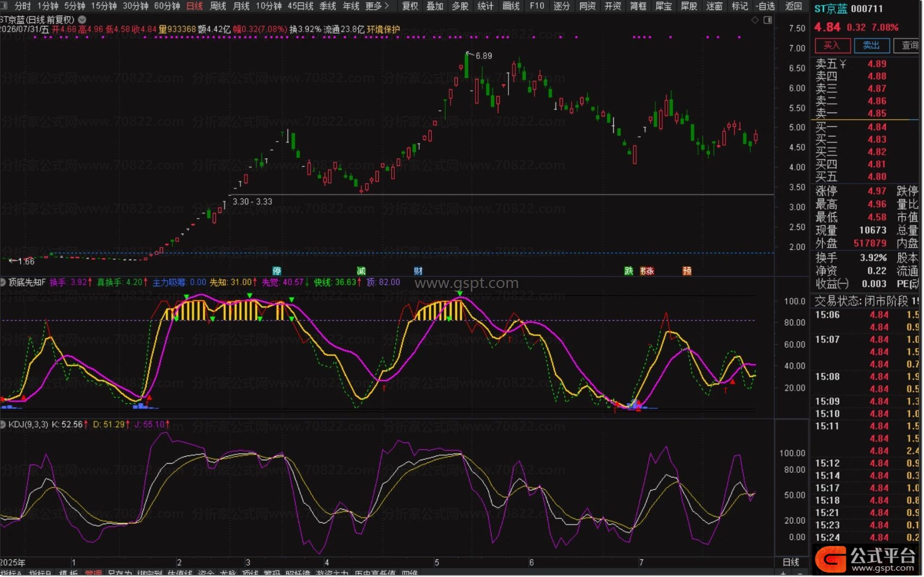Click the 犀股 toolbar item
The width and height of the screenshot is (924, 577).
pos(689,6)
